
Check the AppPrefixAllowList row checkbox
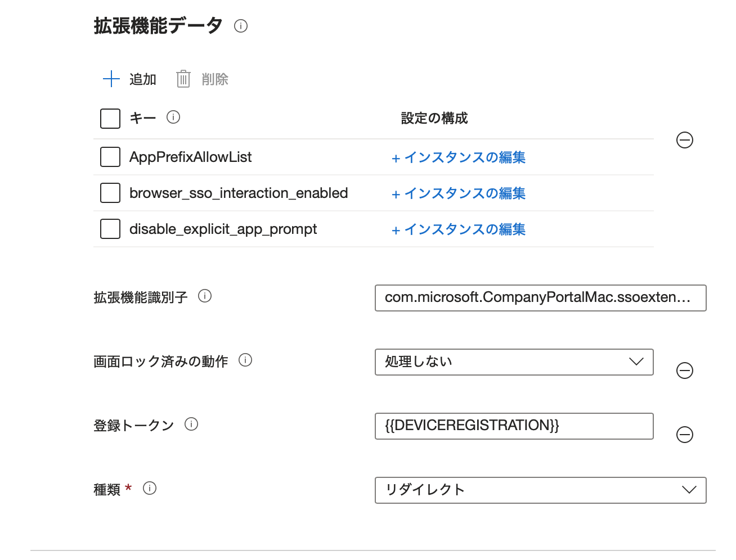[110, 157]
